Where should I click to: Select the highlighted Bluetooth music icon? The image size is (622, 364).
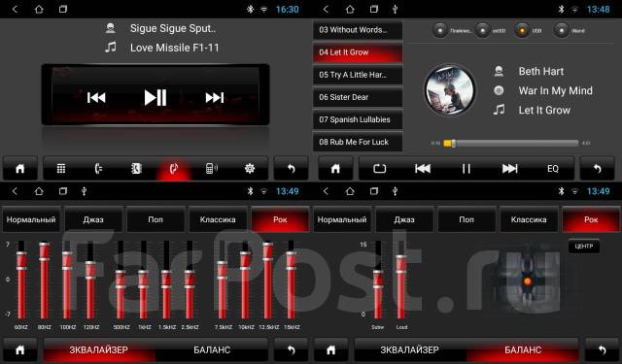tap(174, 168)
